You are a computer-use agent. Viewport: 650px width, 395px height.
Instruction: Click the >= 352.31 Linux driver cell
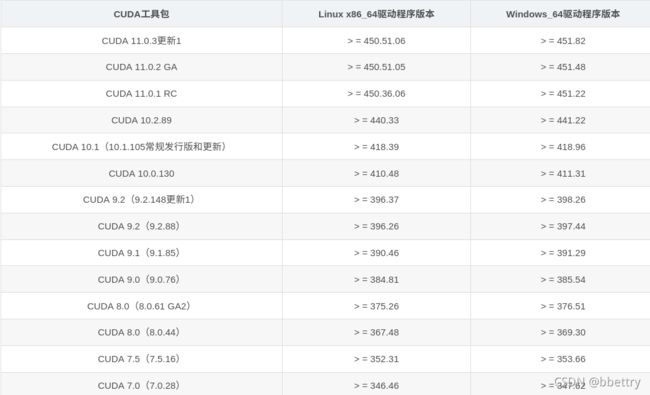point(376,359)
